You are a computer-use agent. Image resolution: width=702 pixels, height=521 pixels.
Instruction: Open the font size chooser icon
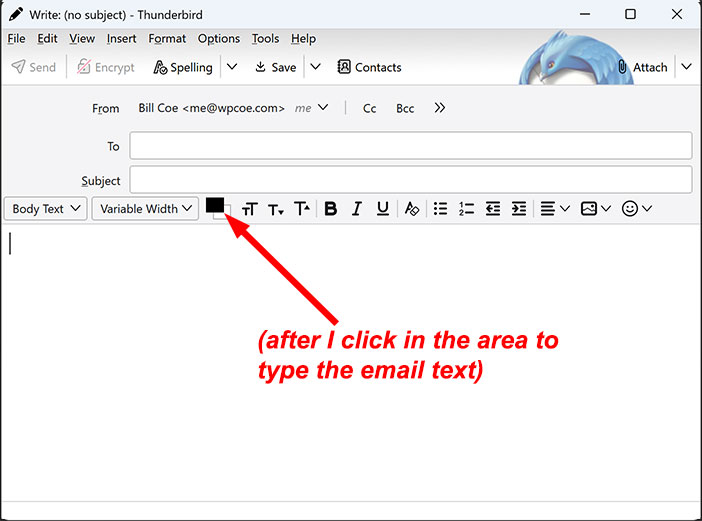[x=249, y=209]
